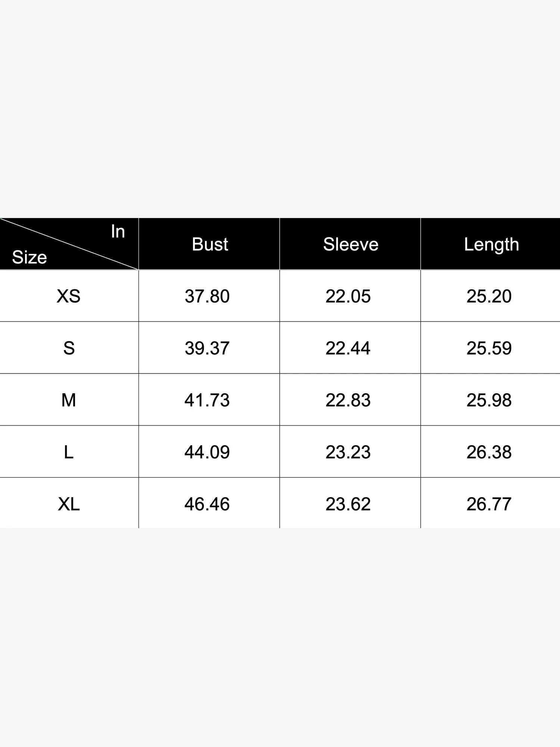Click the M sleeve value 22.83
Image resolution: width=560 pixels, height=747 pixels.
click(x=348, y=400)
